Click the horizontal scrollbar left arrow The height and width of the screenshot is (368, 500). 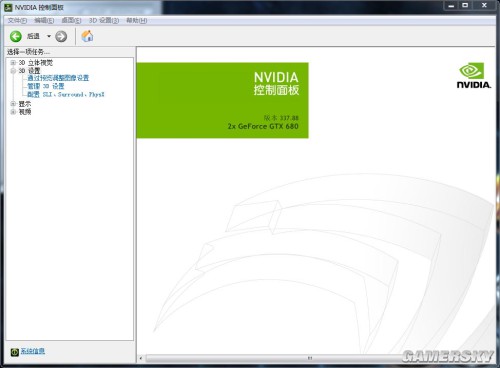[x=141, y=358]
